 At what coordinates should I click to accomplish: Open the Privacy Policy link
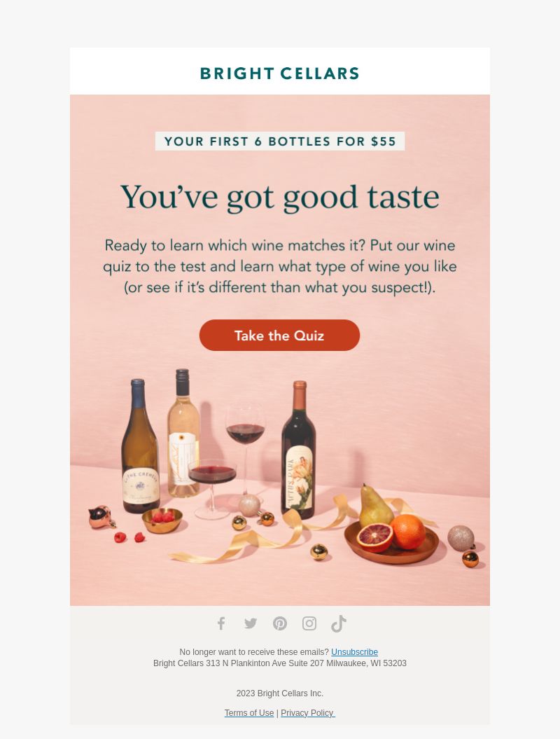coord(307,712)
